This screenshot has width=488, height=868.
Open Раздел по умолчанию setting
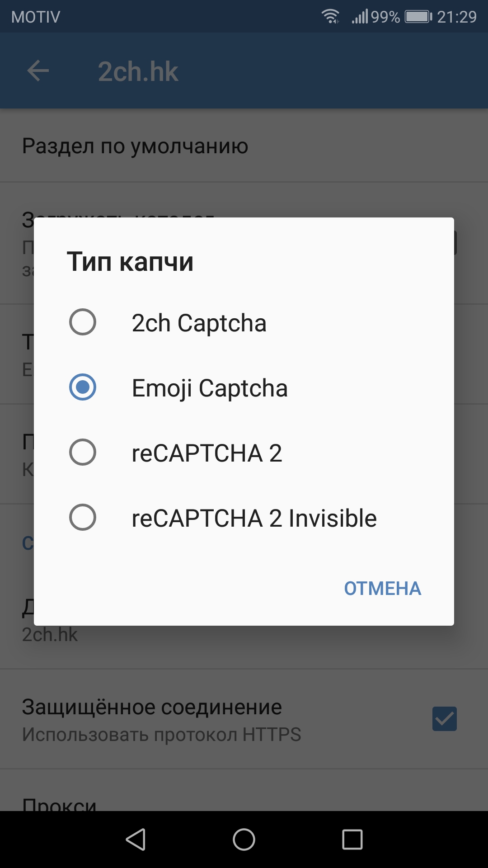point(136,146)
